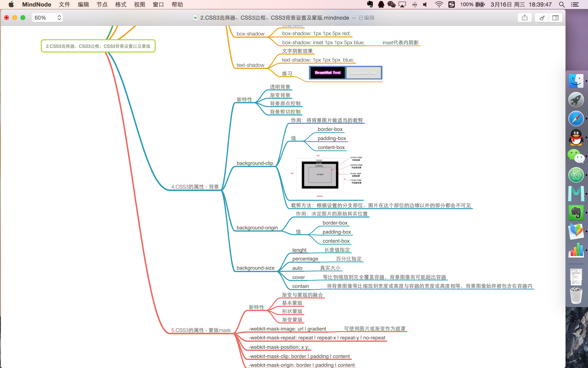Image resolution: width=588 pixels, height=368 pixels.
Task: Select the lenght node
Action: [299, 250]
